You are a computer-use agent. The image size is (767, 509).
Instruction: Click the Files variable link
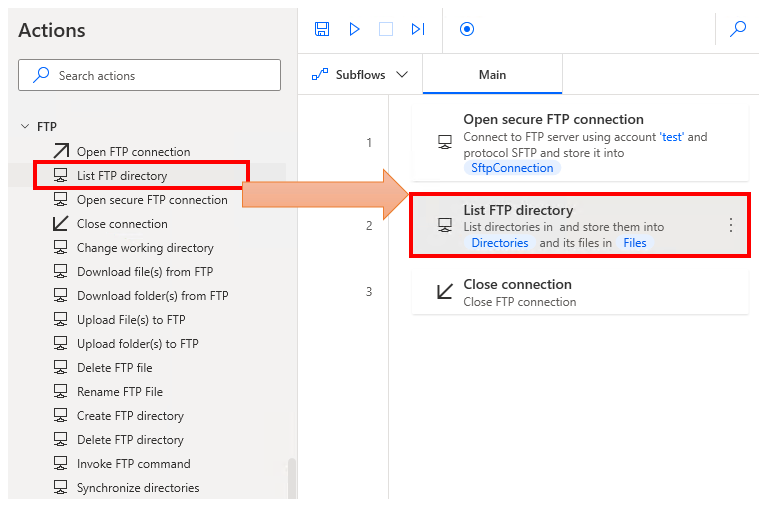[x=635, y=243]
